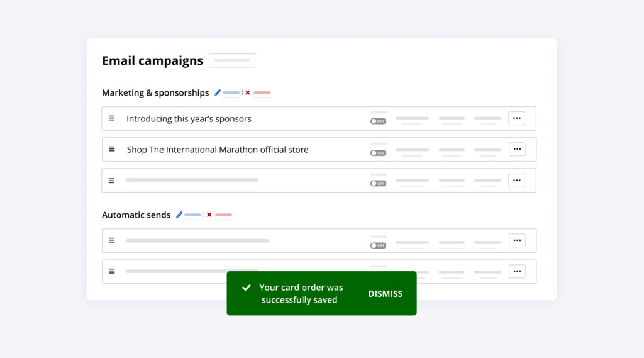
Task: Open three-dot menu on third Marketing campaign row
Action: [516, 181]
